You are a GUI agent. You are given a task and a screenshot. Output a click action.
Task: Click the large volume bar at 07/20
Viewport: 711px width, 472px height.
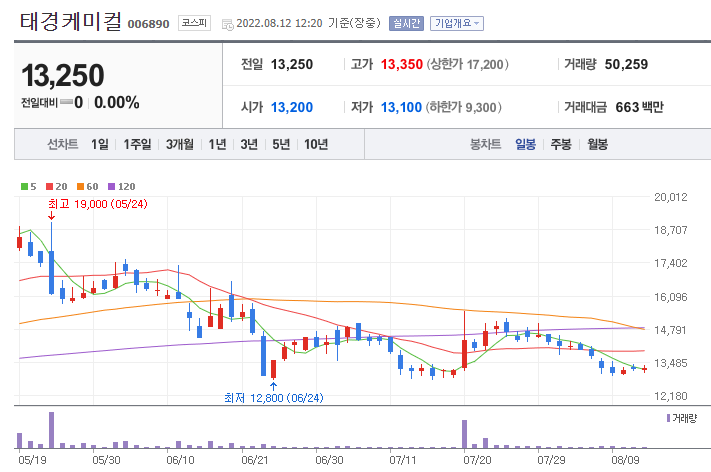coord(464,434)
